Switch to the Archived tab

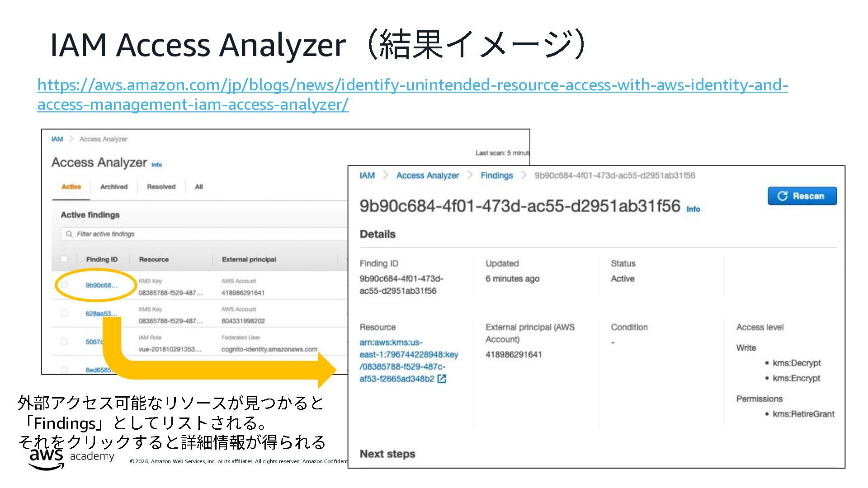point(114,187)
